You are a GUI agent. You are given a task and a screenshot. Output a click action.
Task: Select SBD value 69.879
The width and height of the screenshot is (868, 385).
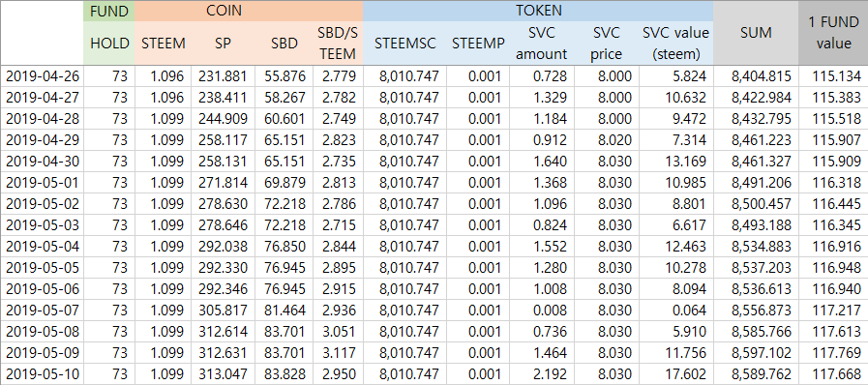point(284,183)
